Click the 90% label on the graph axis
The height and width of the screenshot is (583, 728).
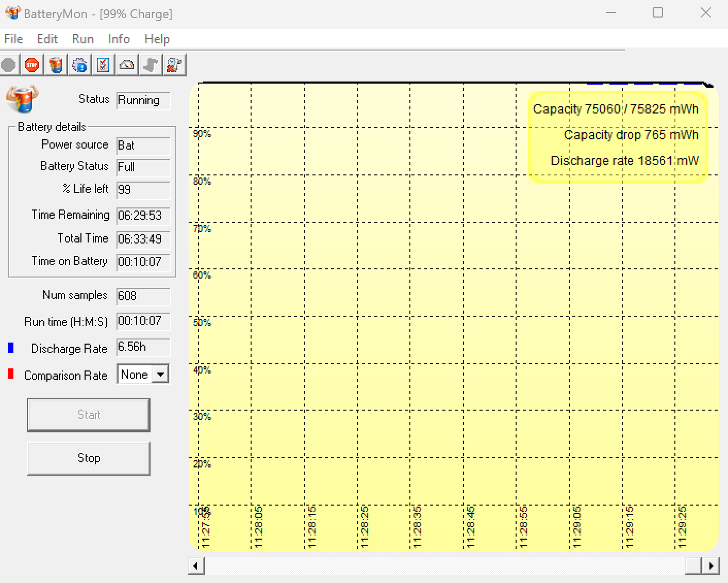[x=202, y=134]
